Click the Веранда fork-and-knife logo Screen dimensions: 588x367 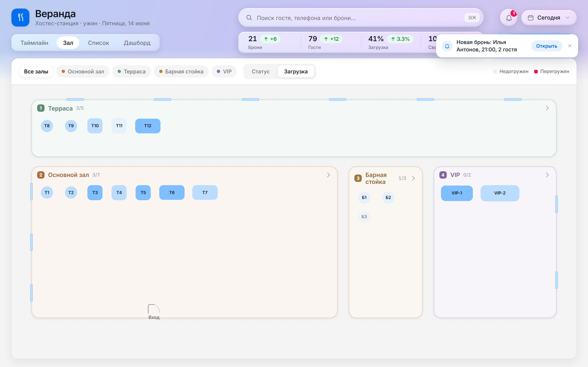20,18
